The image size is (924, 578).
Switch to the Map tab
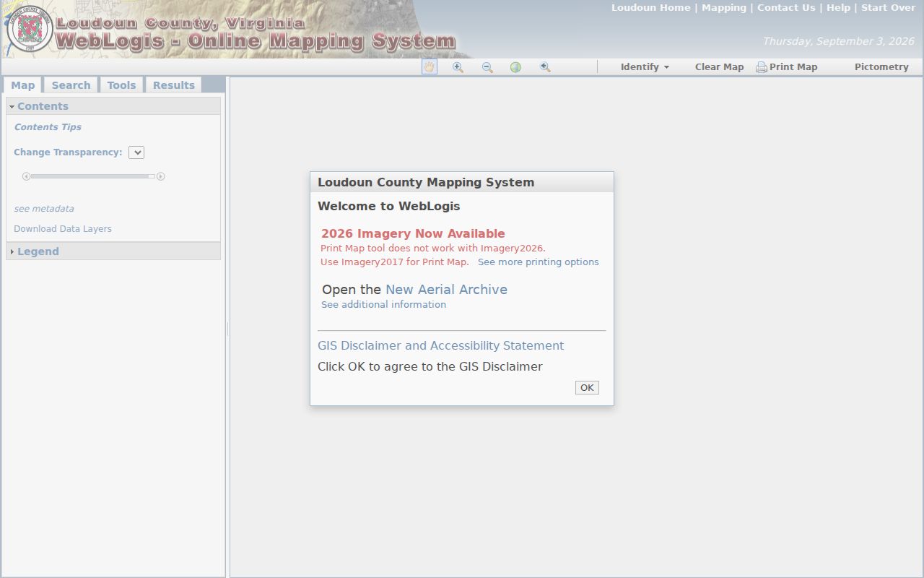click(23, 85)
